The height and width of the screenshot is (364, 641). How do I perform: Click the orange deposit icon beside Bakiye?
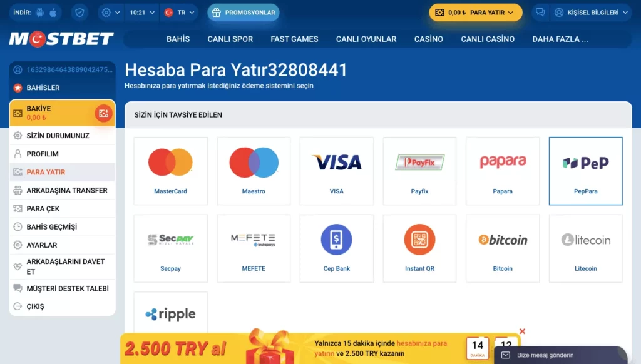pos(103,113)
